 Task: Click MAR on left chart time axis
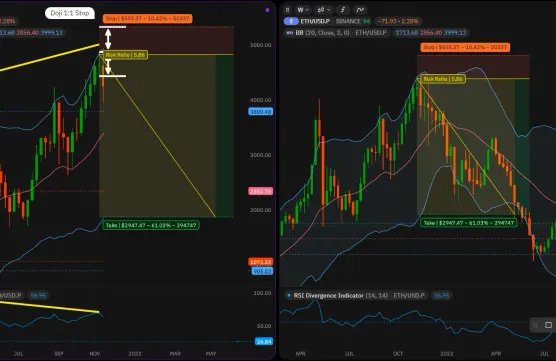(x=175, y=354)
